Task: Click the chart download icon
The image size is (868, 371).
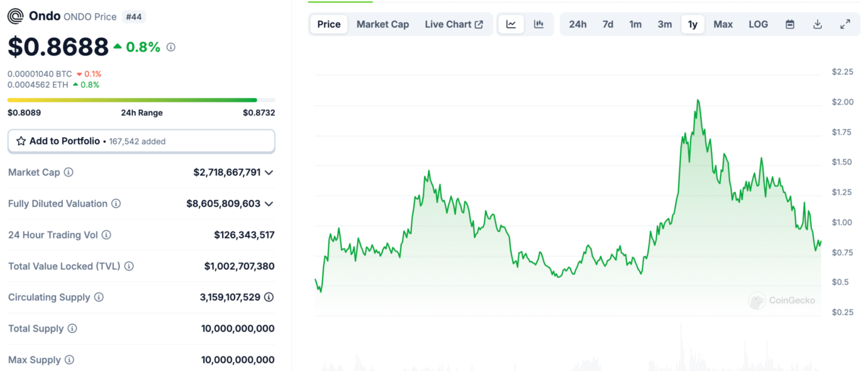Action: pos(817,24)
